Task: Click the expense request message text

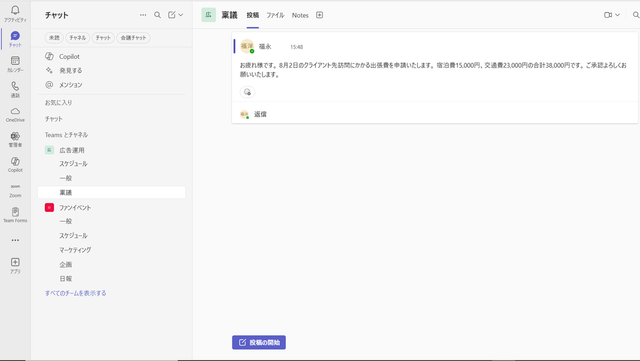Action: (x=433, y=70)
